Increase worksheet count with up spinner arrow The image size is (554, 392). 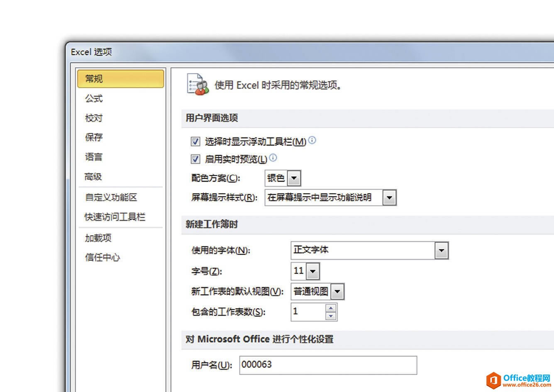[x=331, y=308]
